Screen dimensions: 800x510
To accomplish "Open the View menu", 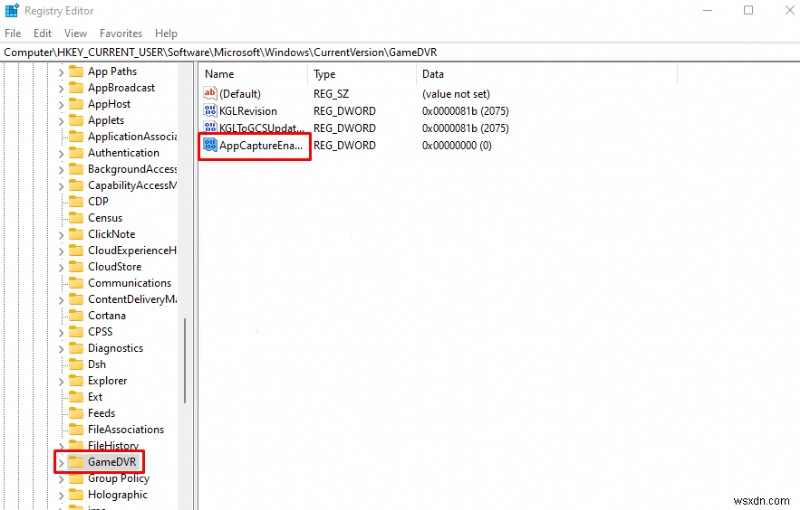I will click(x=76, y=33).
